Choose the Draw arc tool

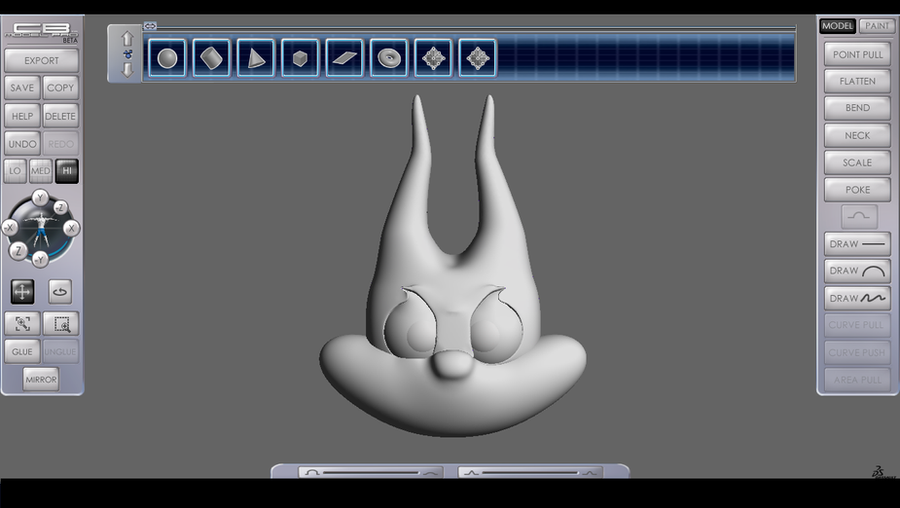click(858, 271)
